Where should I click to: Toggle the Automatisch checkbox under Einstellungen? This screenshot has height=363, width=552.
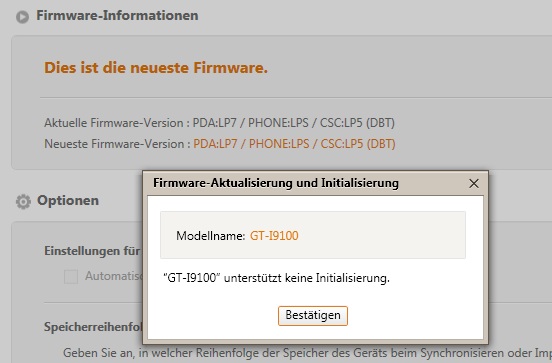71,276
